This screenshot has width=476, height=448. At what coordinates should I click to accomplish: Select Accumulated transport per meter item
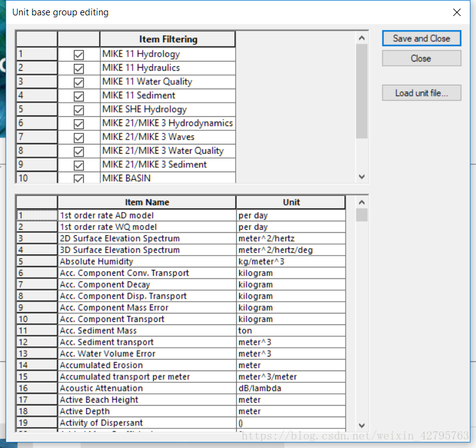pyautogui.click(x=147, y=377)
